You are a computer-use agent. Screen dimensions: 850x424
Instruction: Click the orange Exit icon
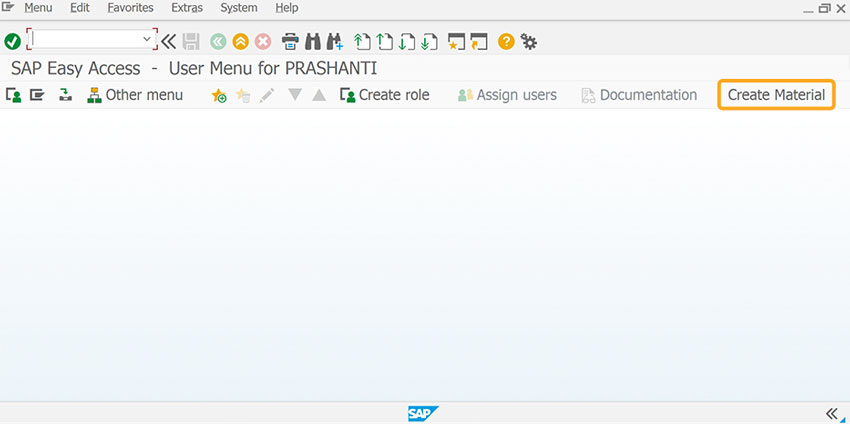tap(241, 42)
